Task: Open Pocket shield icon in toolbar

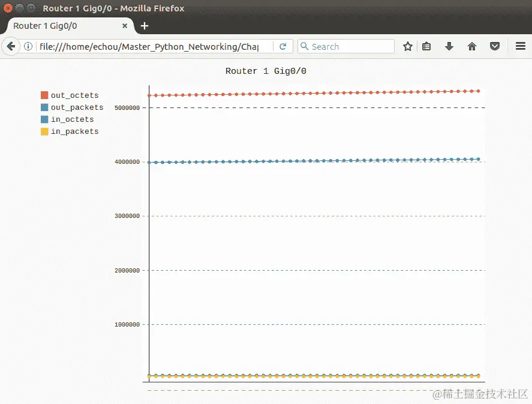Action: (x=495, y=46)
